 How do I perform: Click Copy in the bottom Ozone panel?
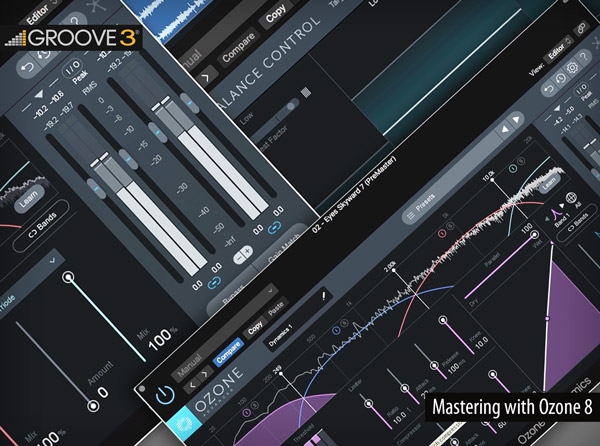pyautogui.click(x=255, y=327)
